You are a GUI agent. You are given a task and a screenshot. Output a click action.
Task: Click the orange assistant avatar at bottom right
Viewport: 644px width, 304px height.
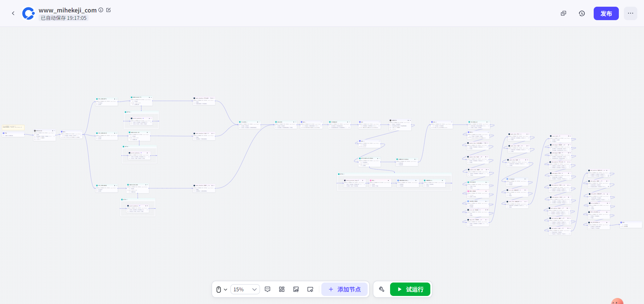coord(617,301)
